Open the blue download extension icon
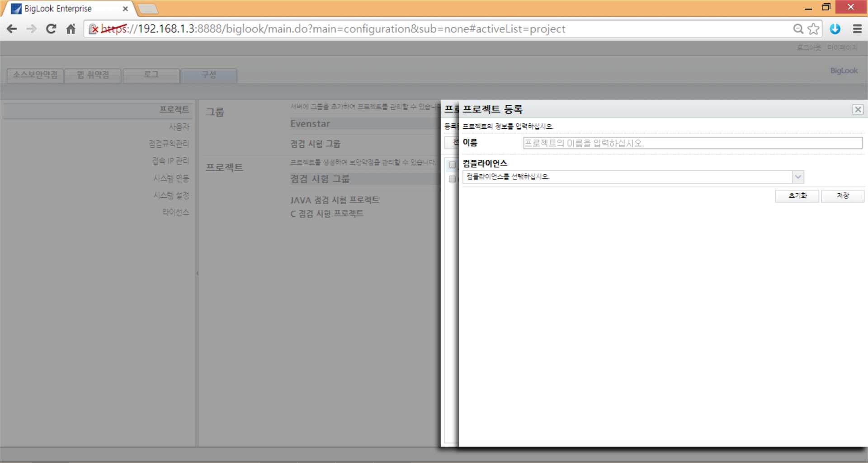This screenshot has width=868, height=463. pyautogui.click(x=835, y=29)
